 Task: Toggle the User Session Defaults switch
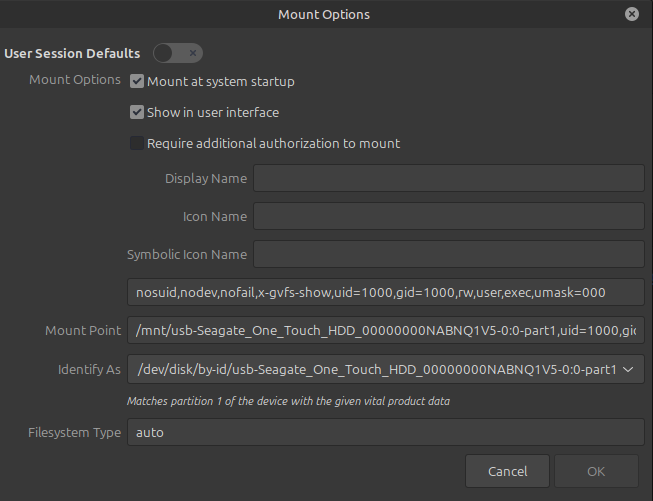178,53
